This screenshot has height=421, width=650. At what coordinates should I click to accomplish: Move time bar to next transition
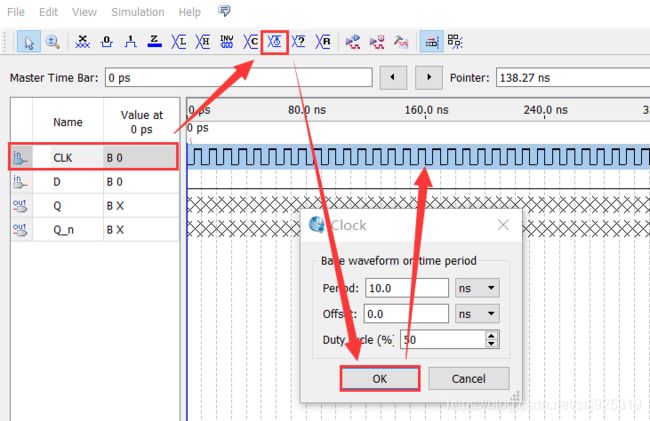tap(429, 77)
